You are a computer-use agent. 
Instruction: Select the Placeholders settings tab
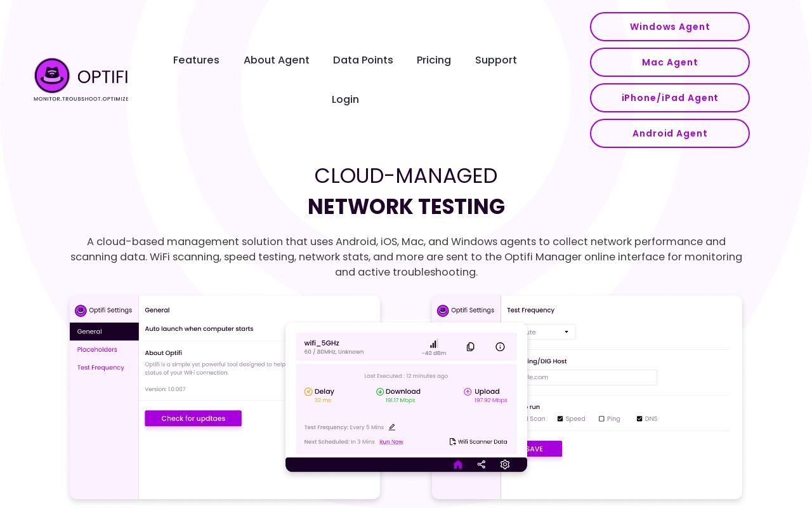[97, 350]
